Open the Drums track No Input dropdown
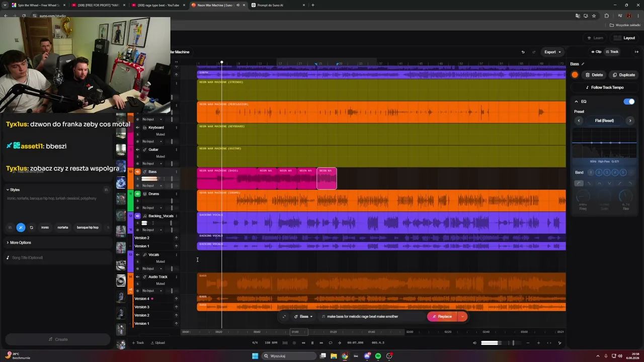 (x=152, y=208)
